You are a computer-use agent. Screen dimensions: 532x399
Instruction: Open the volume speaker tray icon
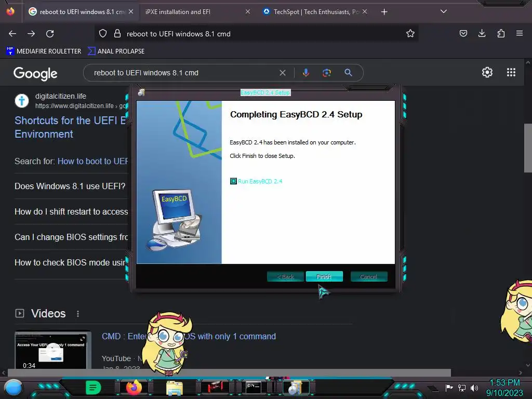coord(474,388)
